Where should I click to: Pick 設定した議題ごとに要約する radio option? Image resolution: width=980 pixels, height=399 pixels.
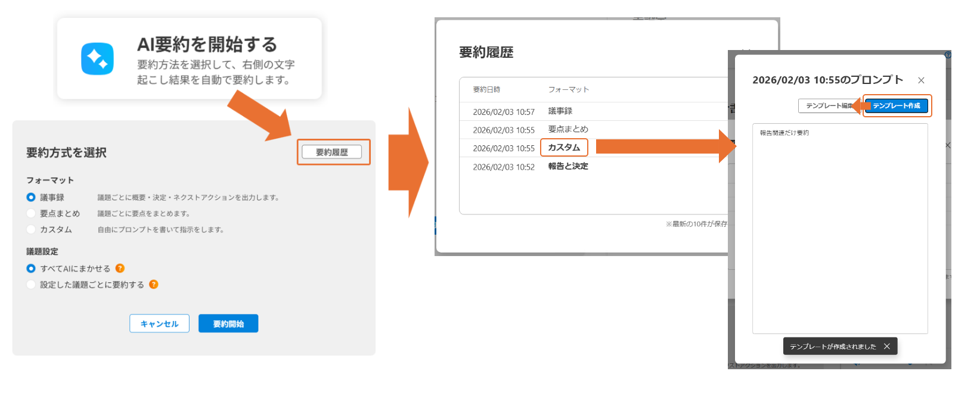click(31, 285)
